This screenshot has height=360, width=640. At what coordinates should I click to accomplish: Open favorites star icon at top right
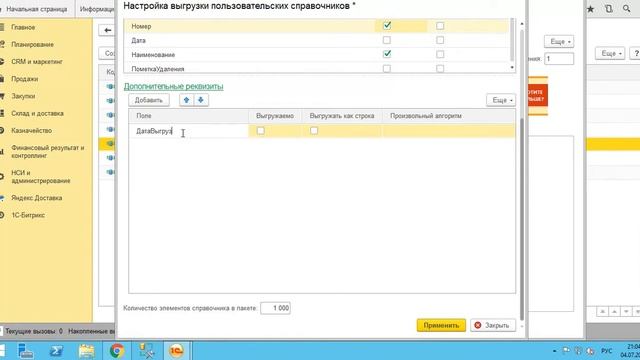(591, 9)
